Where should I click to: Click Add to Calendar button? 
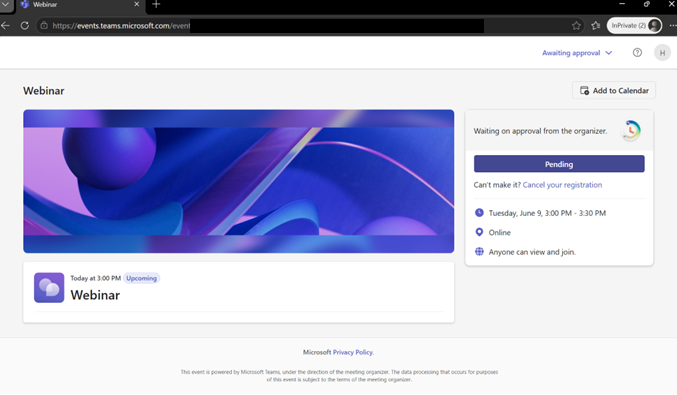[x=614, y=90]
